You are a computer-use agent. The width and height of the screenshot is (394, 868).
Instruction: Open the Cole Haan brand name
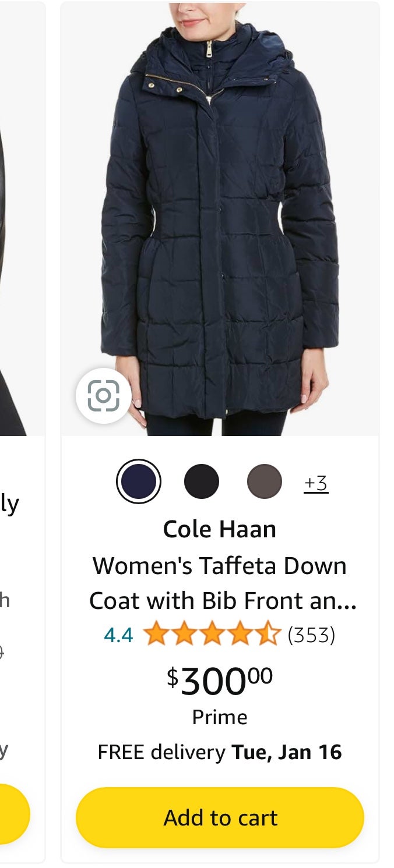[x=220, y=529]
